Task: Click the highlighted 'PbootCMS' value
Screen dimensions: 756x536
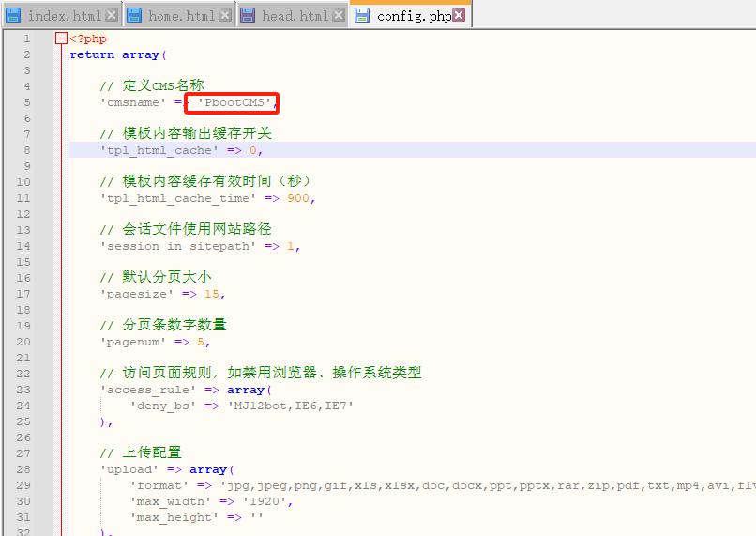Action: click(x=233, y=102)
